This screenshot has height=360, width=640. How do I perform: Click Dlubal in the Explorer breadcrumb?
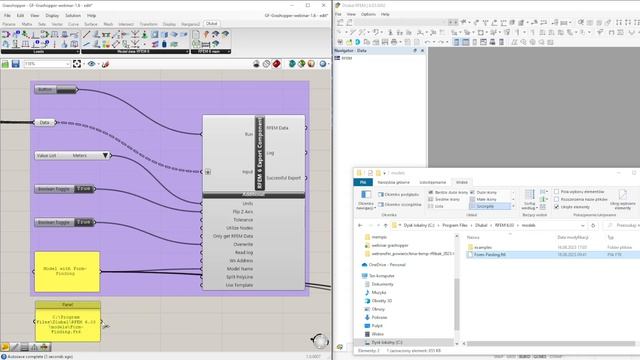click(481, 225)
